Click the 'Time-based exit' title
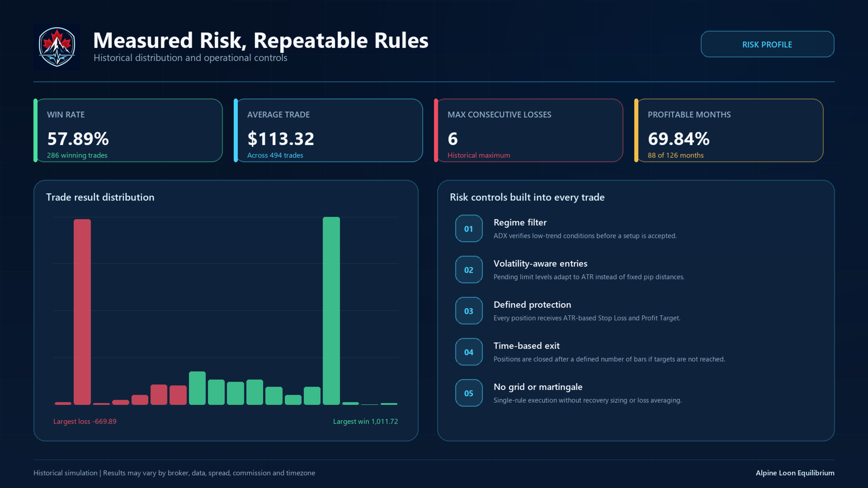 tap(527, 346)
